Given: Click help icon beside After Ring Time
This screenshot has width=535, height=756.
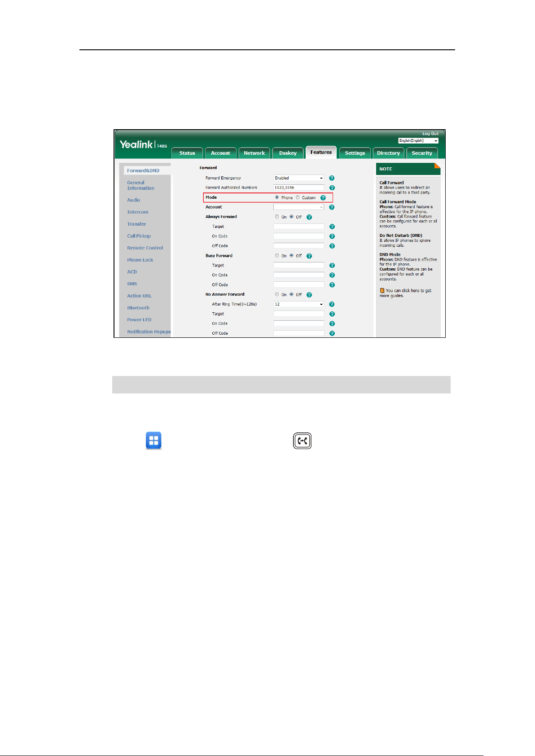Looking at the screenshot, I should [332, 304].
